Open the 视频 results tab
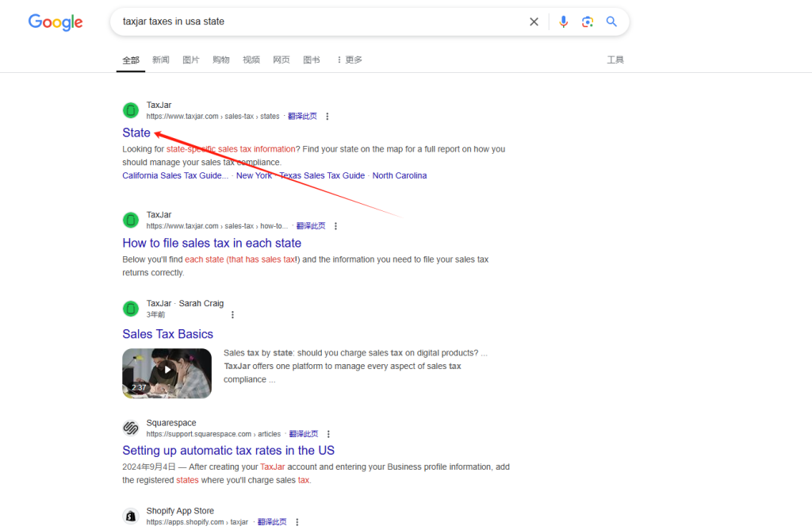Viewport: 812px width, 530px height. [251, 60]
